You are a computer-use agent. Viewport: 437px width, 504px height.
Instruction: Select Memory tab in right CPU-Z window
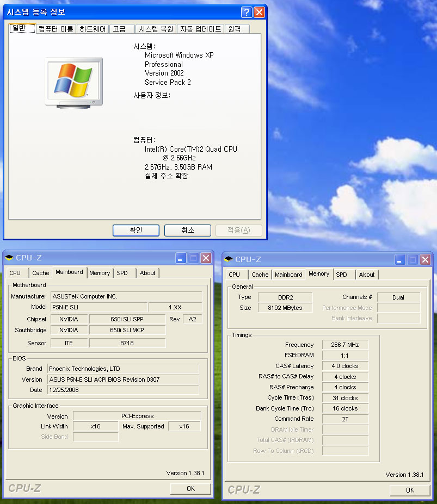pyautogui.click(x=319, y=273)
